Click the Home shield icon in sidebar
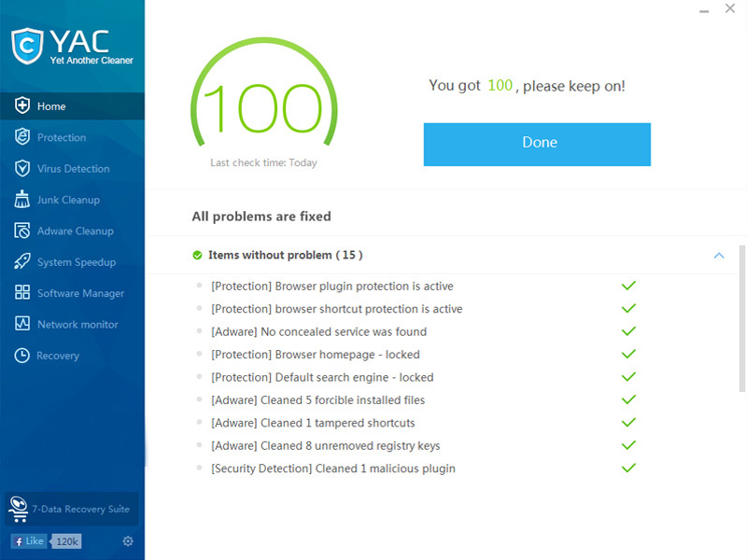This screenshot has width=747, height=560. 22,105
